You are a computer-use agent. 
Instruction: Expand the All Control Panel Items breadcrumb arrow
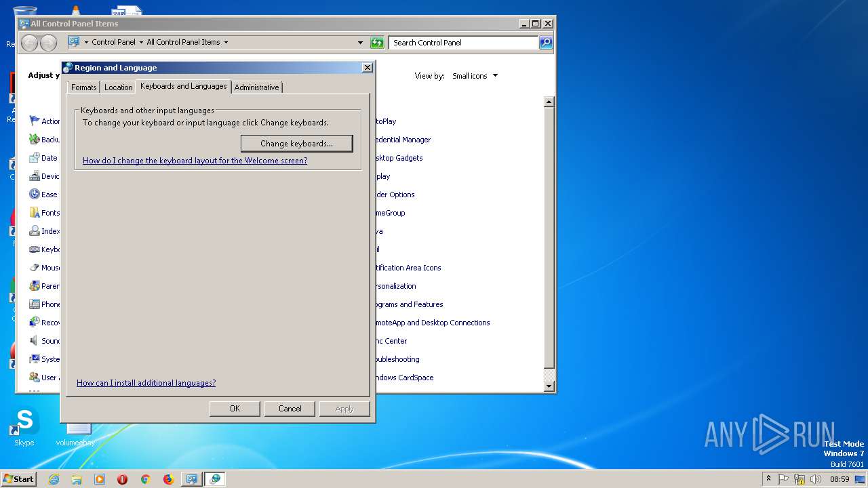226,42
